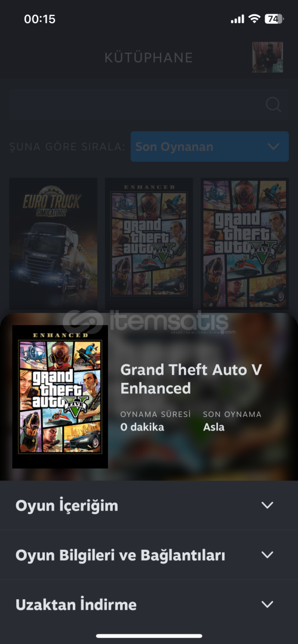Open the GTA V Enhanced library cover
Viewport: 298px width, 644px height.
149,243
